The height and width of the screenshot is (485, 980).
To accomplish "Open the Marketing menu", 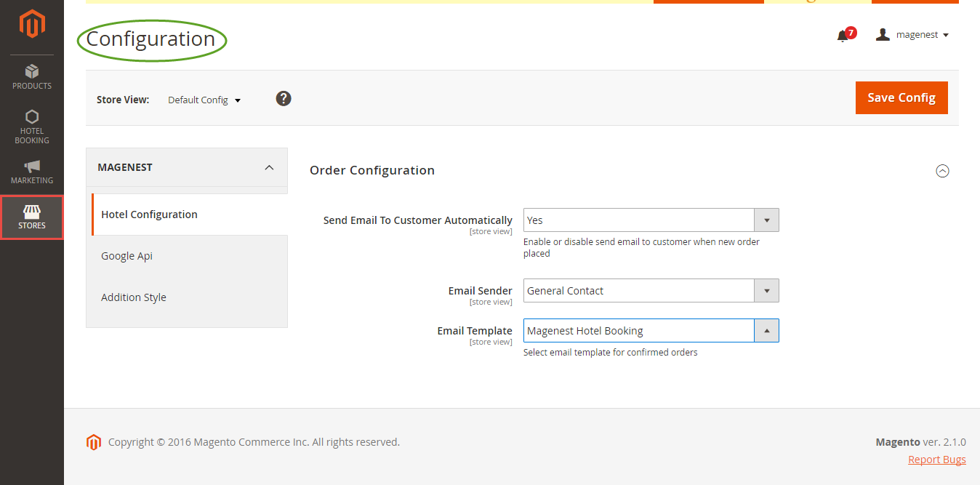I will 32,172.
